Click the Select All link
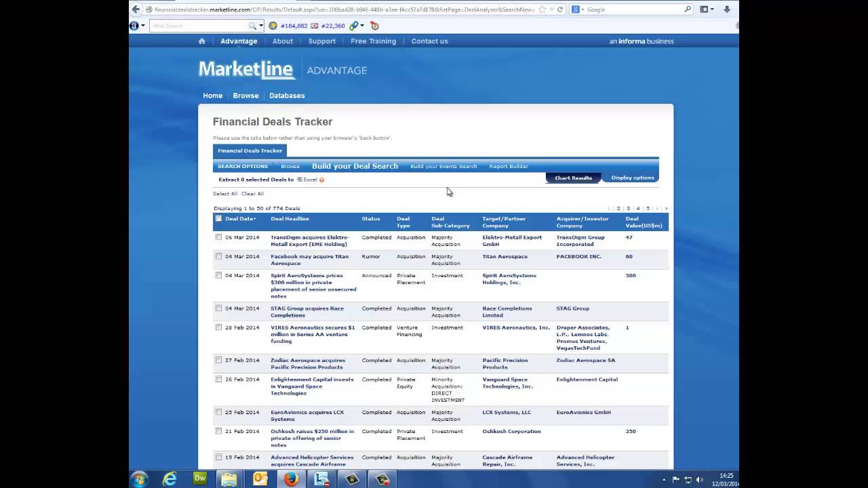The image size is (868, 488). [225, 194]
